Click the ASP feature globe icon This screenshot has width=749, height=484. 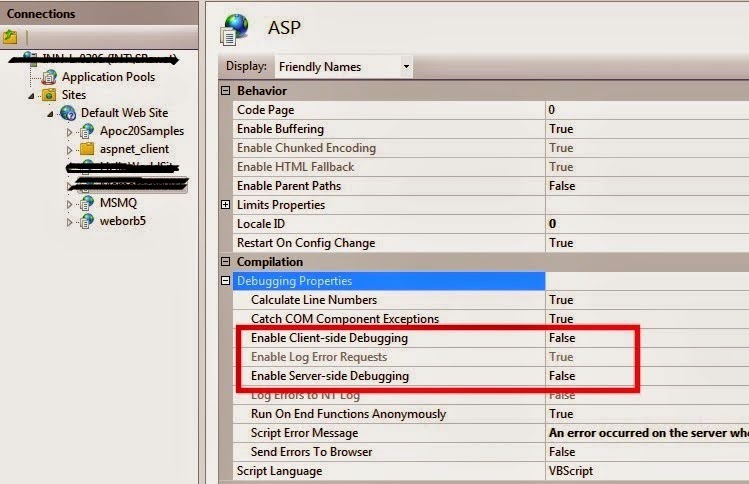point(235,30)
